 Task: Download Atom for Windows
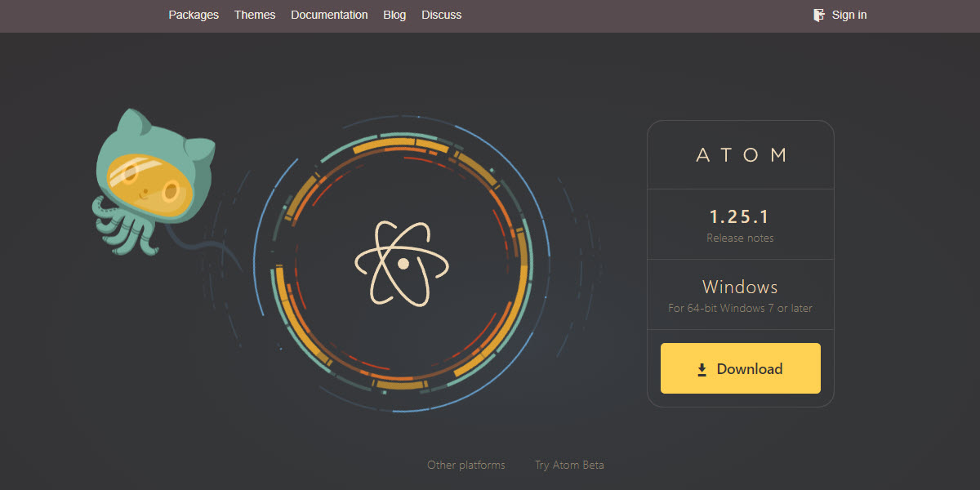click(x=740, y=368)
